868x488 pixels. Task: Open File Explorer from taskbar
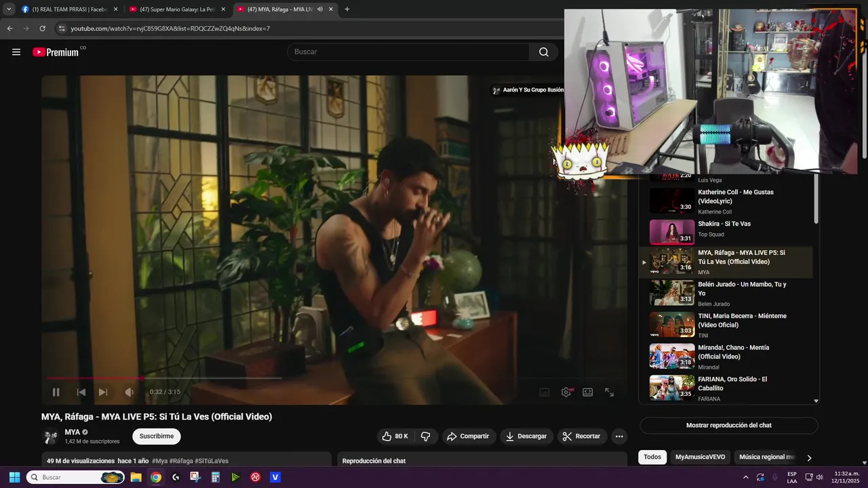coord(136,477)
